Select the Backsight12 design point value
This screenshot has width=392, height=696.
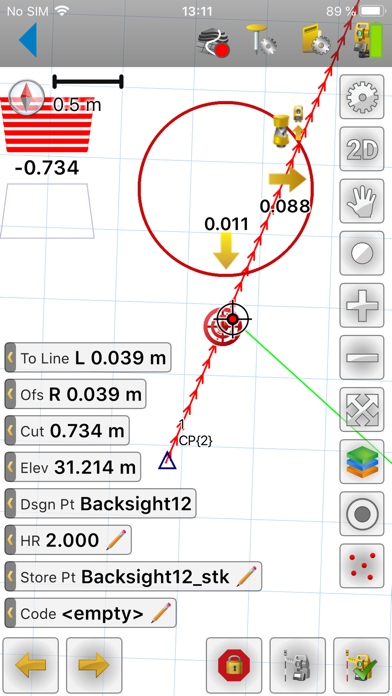[136, 504]
